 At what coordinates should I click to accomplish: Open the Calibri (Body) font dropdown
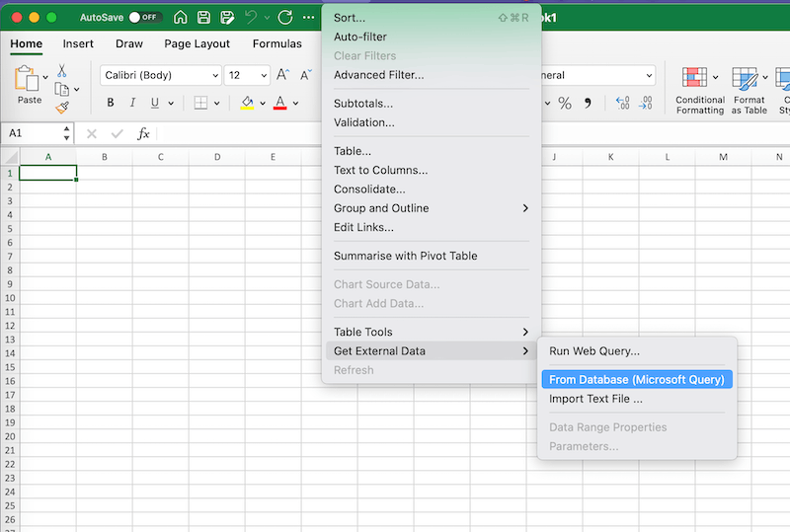215,76
